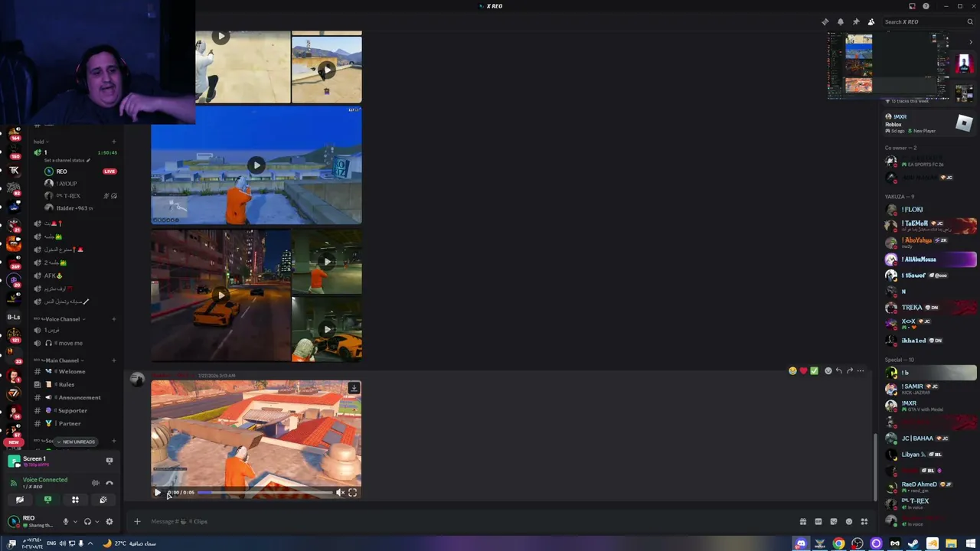Play the yellow car close-up video
Image resolution: width=980 pixels, height=551 pixels.
pos(327,329)
